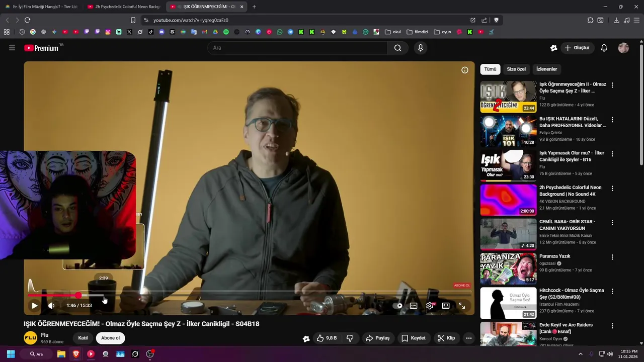Enter fullscreen mode in the player
The image size is (644, 362).
tap(462, 305)
